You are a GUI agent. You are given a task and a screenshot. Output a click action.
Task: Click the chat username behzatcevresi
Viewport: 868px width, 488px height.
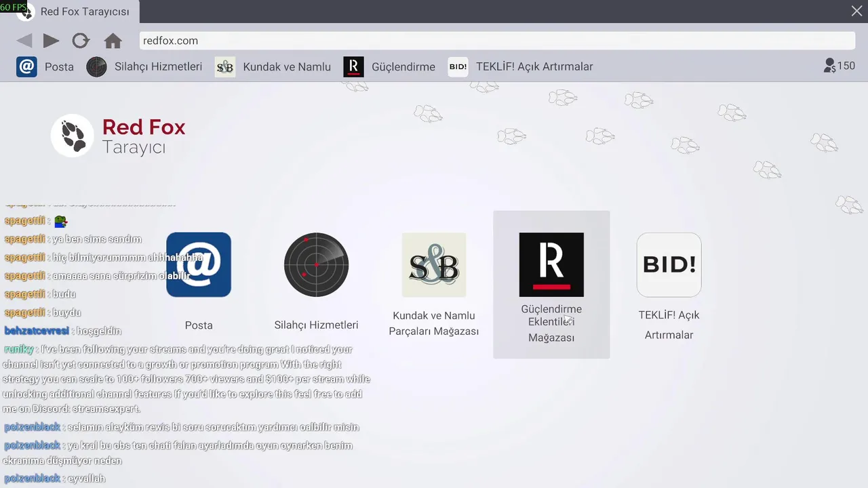click(x=37, y=331)
